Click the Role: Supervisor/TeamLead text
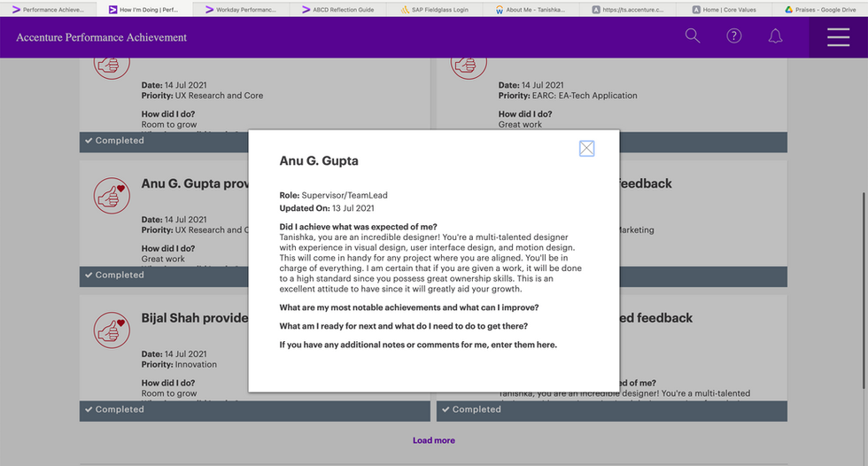868x466 pixels. [333, 196]
